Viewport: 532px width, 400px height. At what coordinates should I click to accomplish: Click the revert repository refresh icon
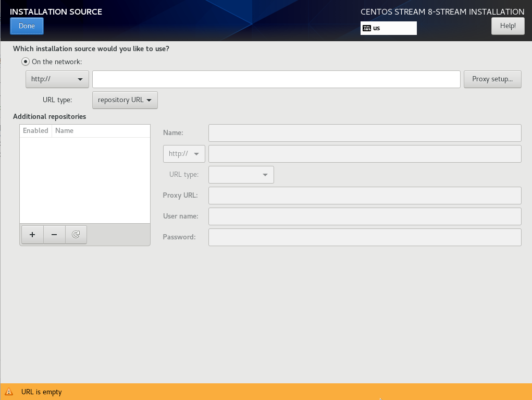[76, 235]
